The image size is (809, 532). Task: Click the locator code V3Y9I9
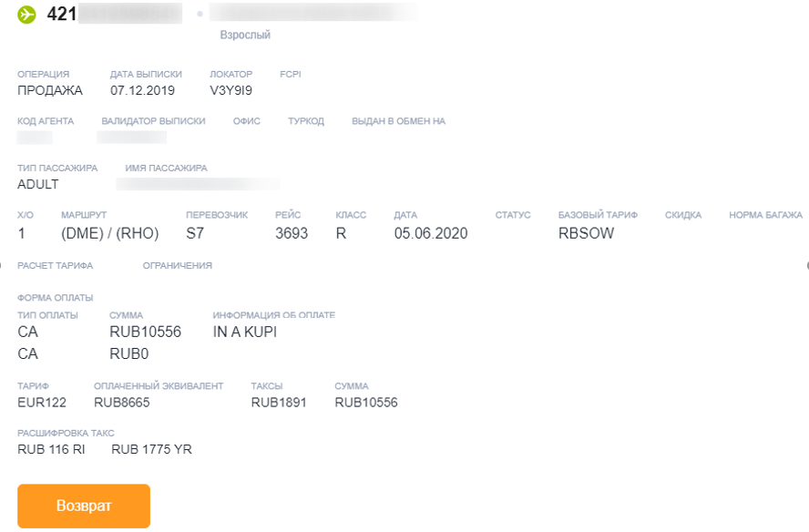pyautogui.click(x=230, y=90)
